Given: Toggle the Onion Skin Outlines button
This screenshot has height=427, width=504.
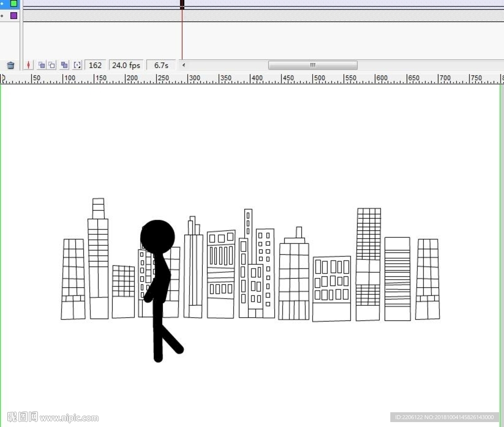Looking at the screenshot, I should point(52,66).
